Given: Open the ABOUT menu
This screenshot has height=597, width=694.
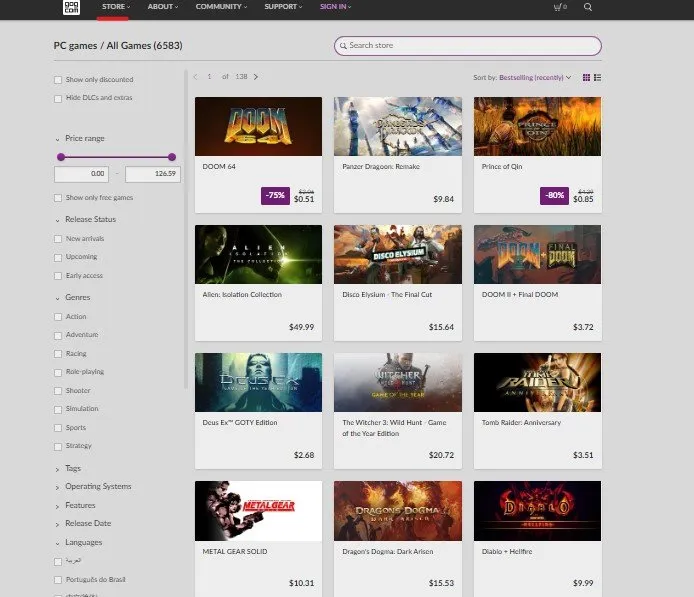Looking at the screenshot, I should (162, 7).
